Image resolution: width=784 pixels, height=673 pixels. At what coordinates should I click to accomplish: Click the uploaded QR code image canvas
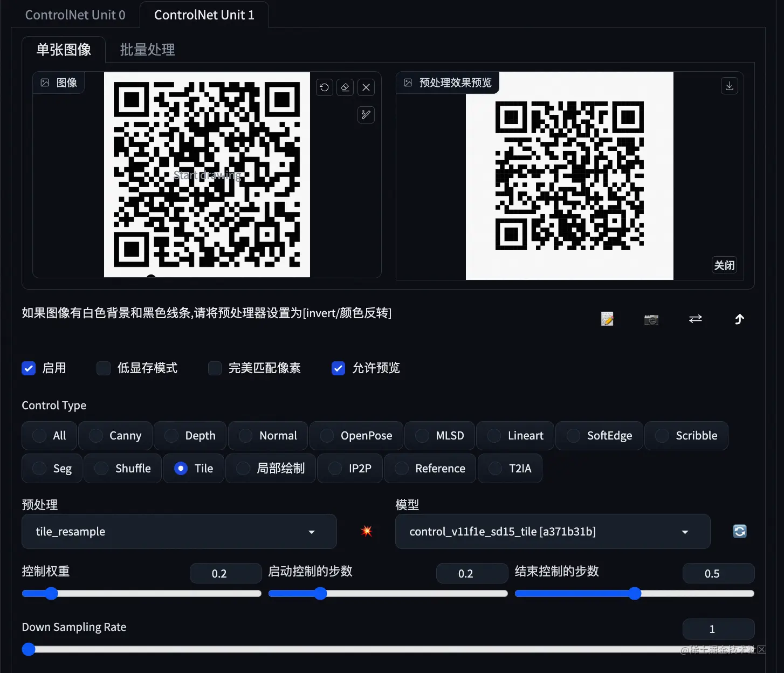[207, 175]
